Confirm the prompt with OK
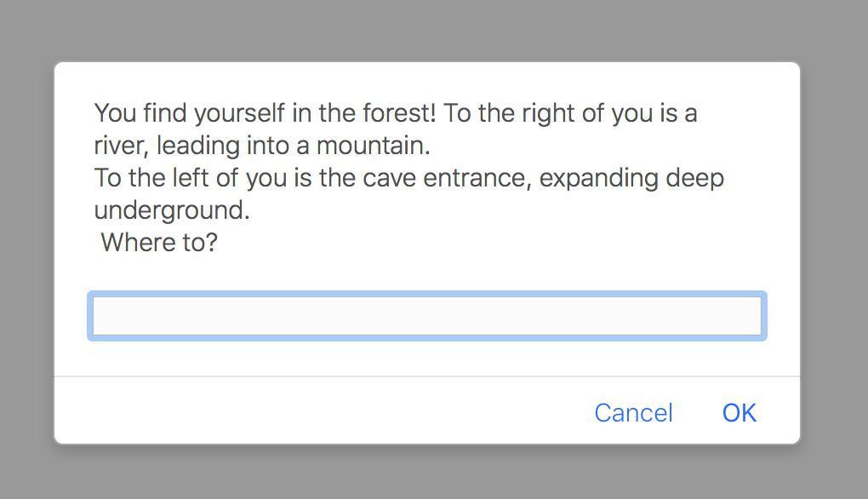Viewport: 868px width, 499px height. click(739, 413)
